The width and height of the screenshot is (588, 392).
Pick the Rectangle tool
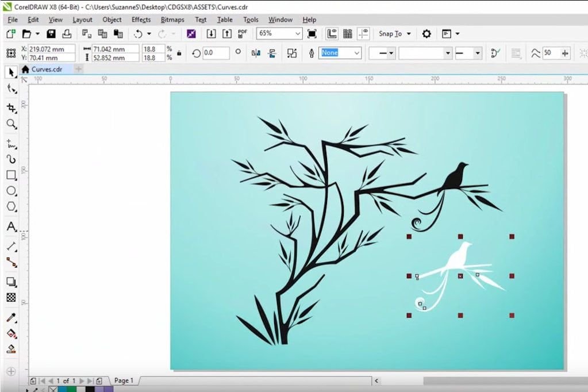click(11, 175)
